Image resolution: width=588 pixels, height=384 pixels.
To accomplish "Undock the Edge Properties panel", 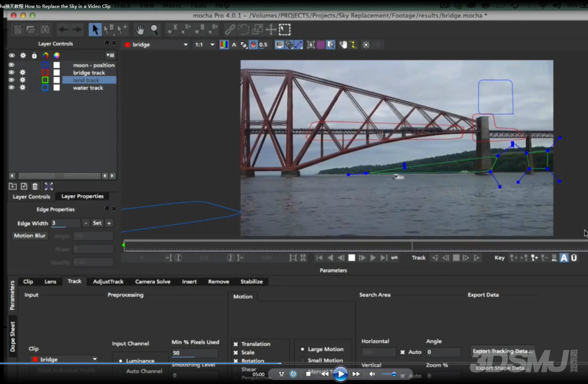I will tap(107, 209).
